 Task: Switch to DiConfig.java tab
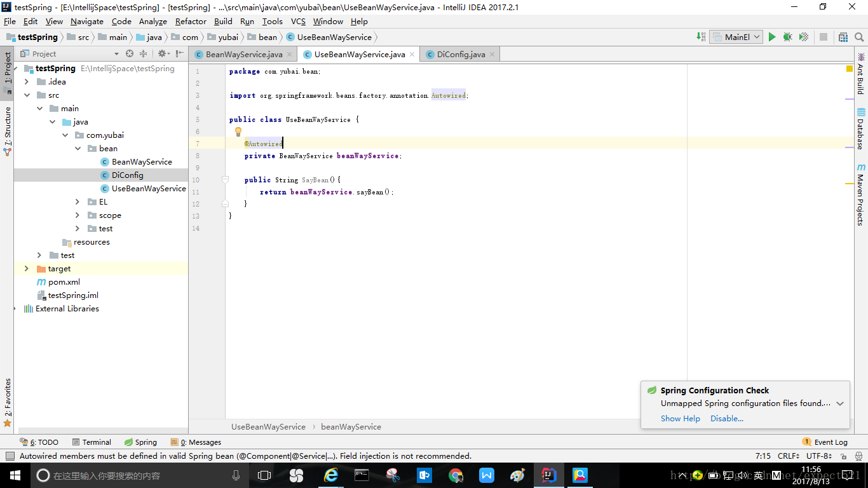click(461, 54)
